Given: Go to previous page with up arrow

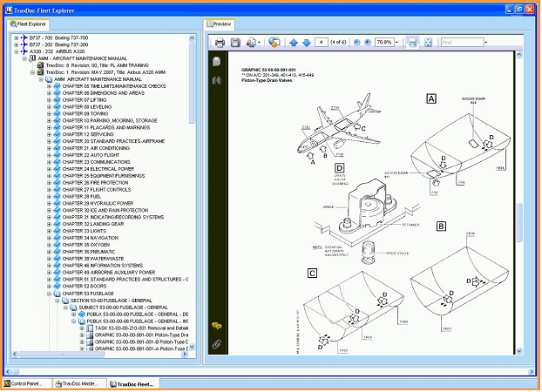Looking at the screenshot, I should 294,42.
